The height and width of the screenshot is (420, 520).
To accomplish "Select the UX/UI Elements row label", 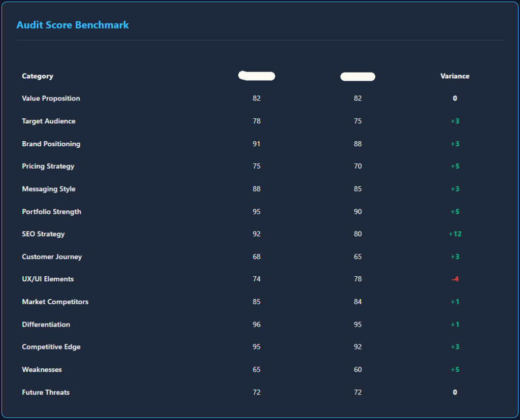I will tap(48, 279).
